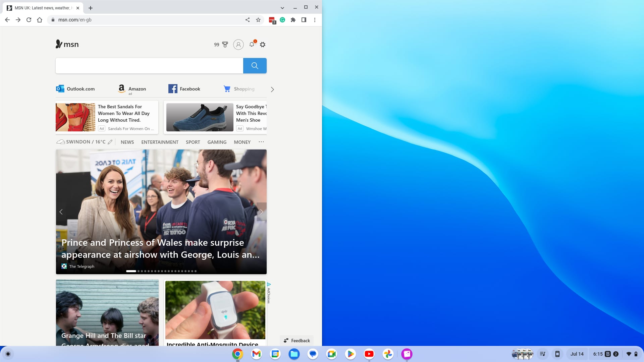The height and width of the screenshot is (362, 644).
Task: Open Extensions puzzle menu
Action: pos(293,20)
